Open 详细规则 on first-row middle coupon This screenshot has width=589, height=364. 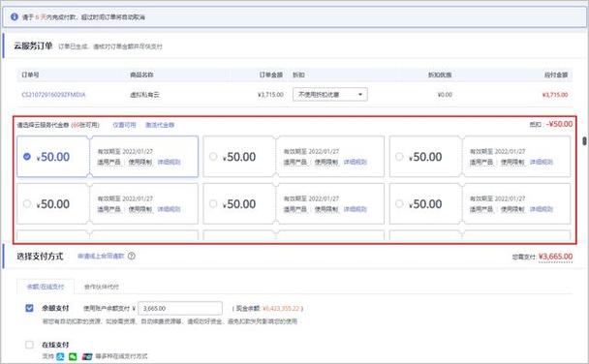(x=356, y=162)
